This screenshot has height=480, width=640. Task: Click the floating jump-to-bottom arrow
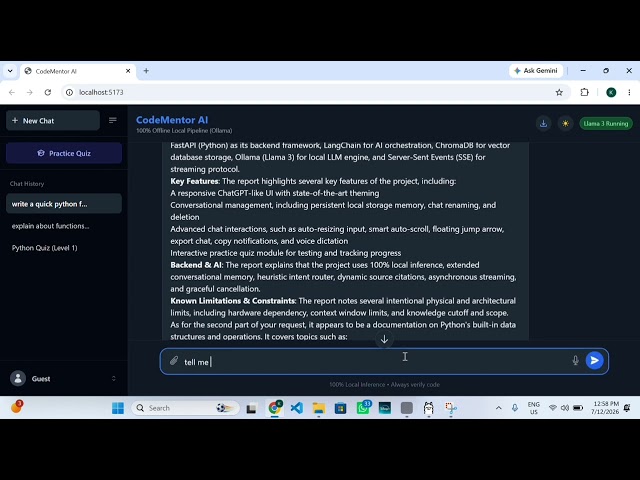[x=384, y=339]
